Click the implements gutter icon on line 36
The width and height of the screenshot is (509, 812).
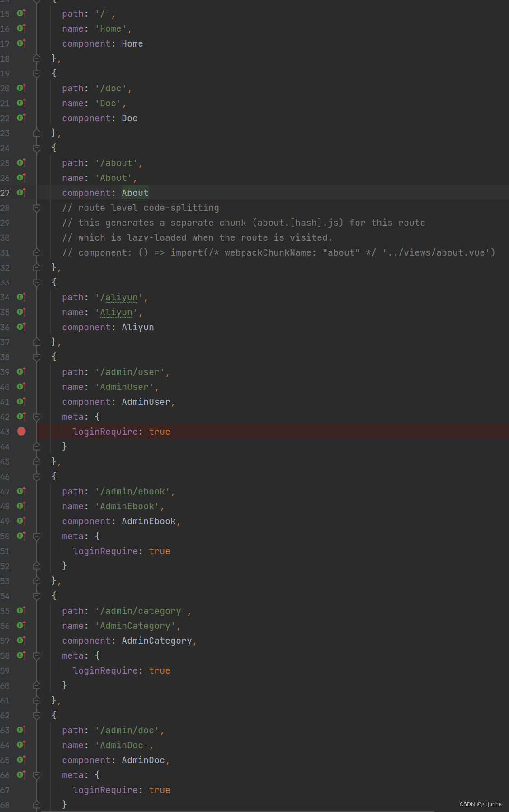coord(21,327)
